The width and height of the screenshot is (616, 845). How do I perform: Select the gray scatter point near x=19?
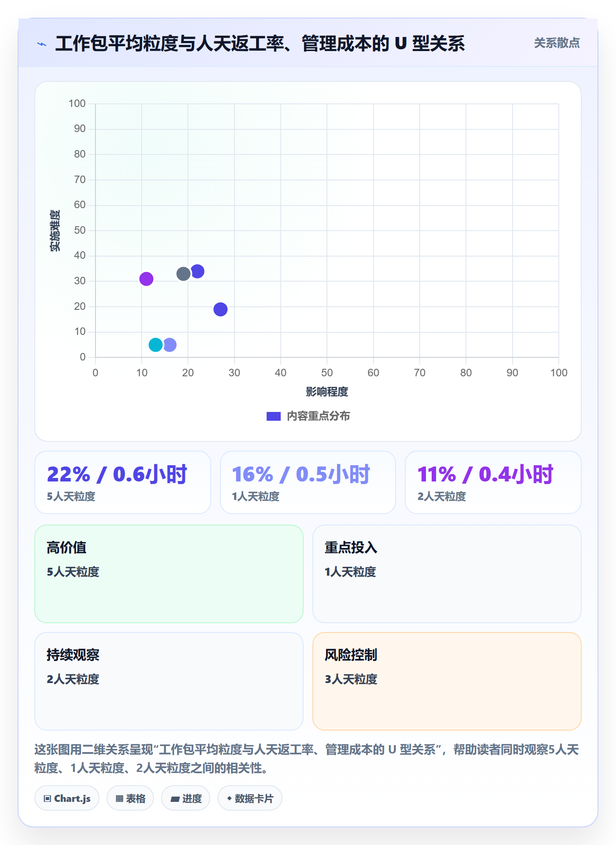(183, 274)
